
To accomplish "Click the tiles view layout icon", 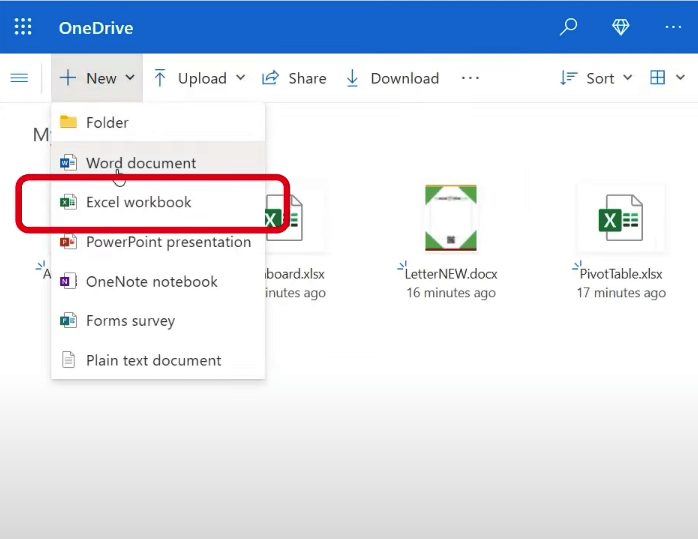I will (x=657, y=77).
